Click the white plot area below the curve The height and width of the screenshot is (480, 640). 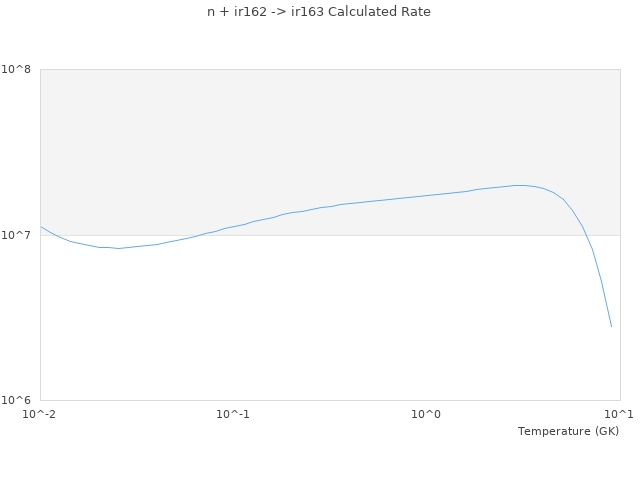(300, 330)
